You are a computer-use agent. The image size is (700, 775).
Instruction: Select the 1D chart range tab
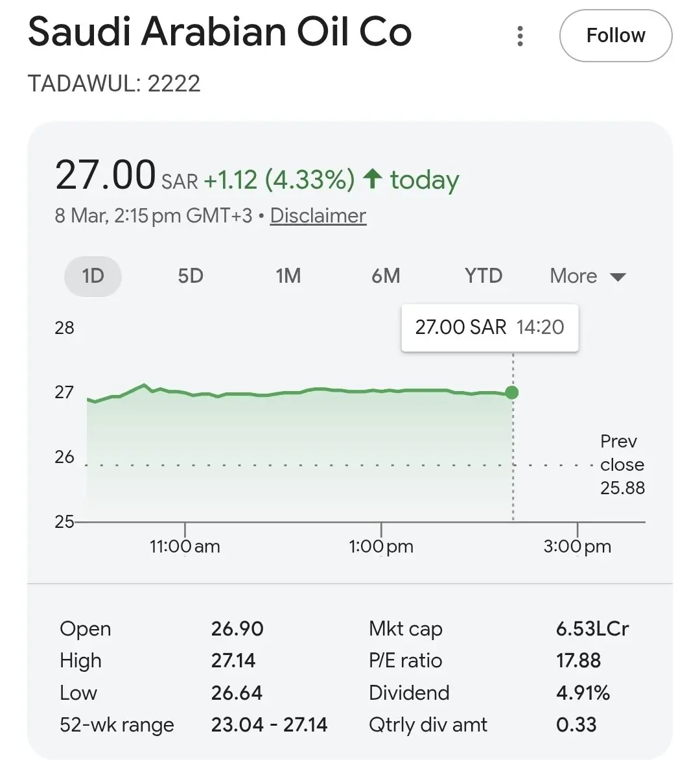point(93,276)
